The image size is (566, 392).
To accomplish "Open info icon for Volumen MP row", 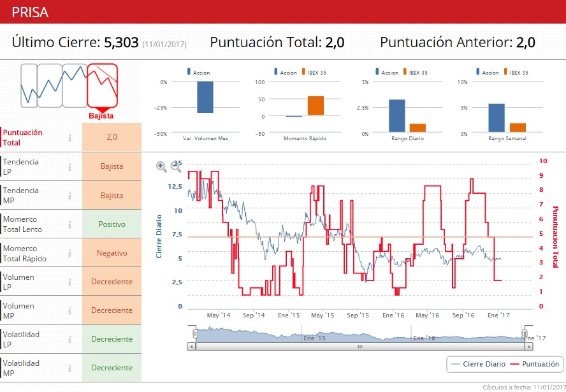I will pyautogui.click(x=69, y=311).
